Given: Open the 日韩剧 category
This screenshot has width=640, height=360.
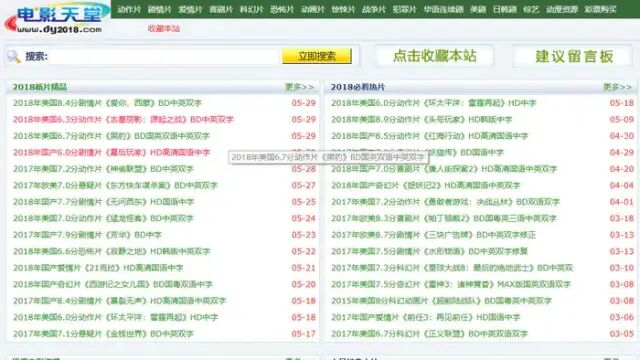Looking at the screenshot, I should pyautogui.click(x=505, y=9).
